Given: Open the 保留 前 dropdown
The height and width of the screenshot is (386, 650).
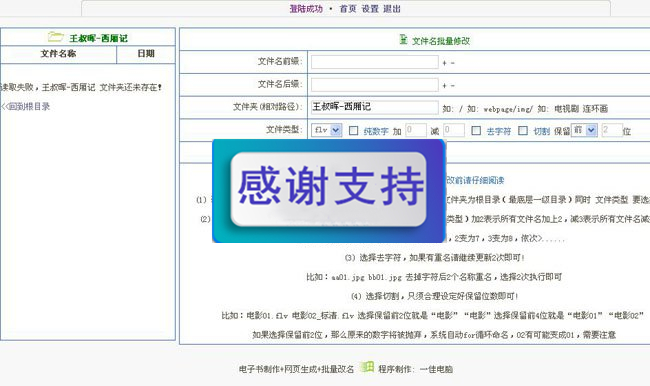Looking at the screenshot, I should pos(585,130).
